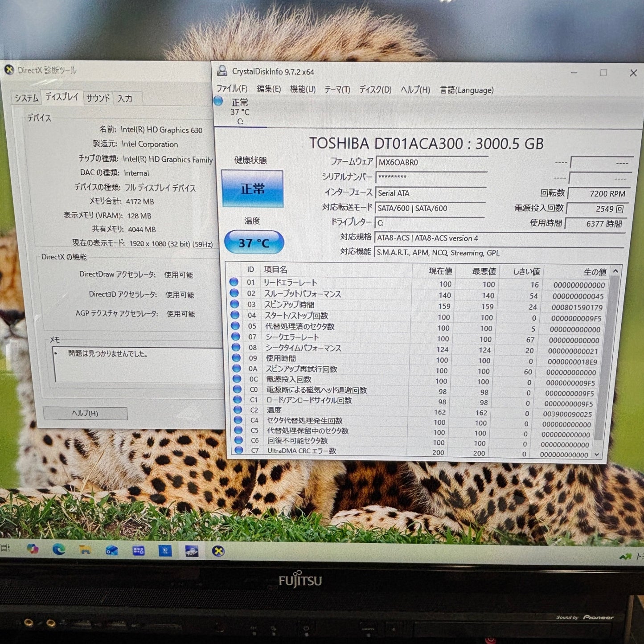The image size is (644, 644).
Task: Click the DirectX yellow X taskbar icon
Action: [x=218, y=551]
